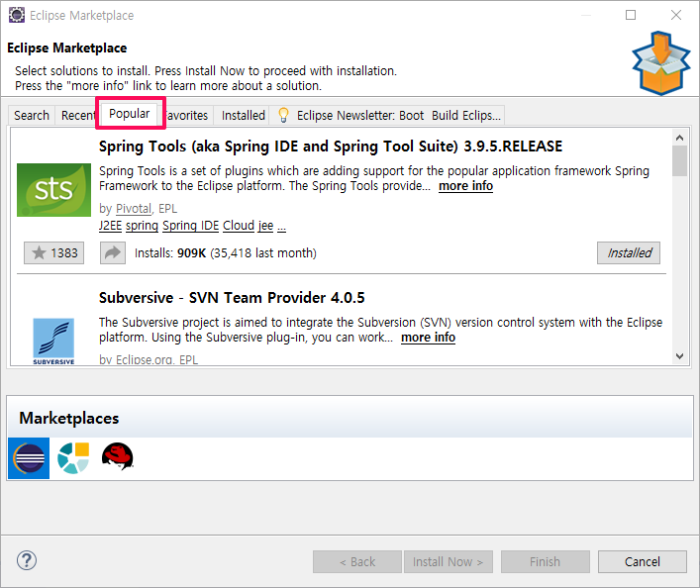Image resolution: width=700 pixels, height=588 pixels.
Task: Close the Eclipse Marketplace window
Action: [676, 15]
